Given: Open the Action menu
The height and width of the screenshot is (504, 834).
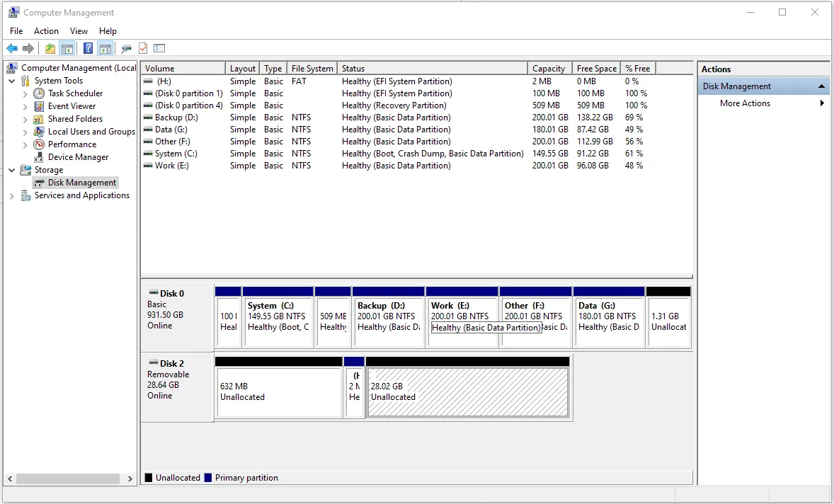Looking at the screenshot, I should [x=46, y=31].
